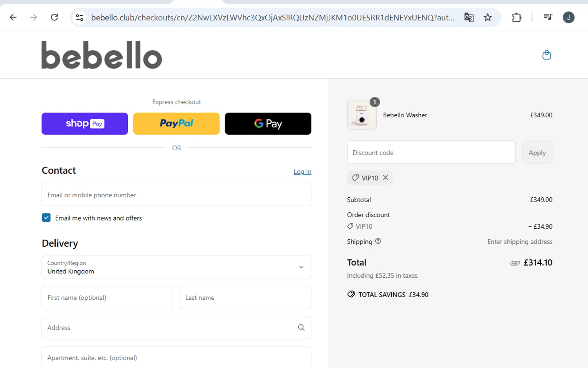Image resolution: width=588 pixels, height=368 pixels.
Task: Click the Subtotal £349.00 value
Action: (x=541, y=200)
